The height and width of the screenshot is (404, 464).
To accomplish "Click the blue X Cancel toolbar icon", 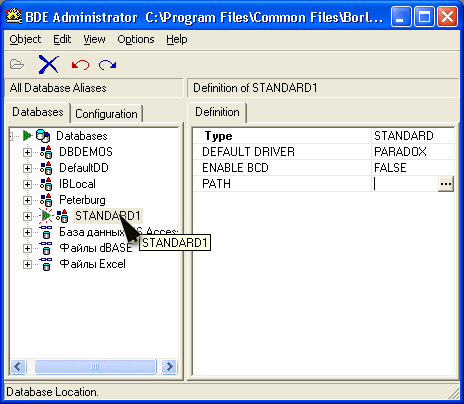I will point(49,64).
